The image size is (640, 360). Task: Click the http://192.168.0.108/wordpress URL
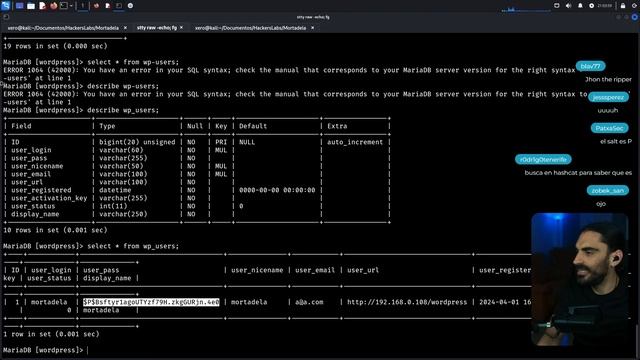(407, 302)
